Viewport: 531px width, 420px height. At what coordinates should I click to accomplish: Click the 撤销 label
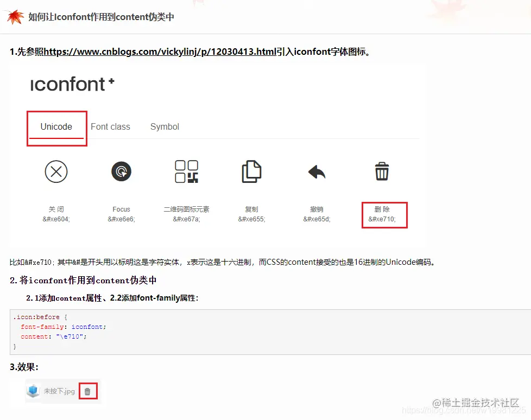click(x=317, y=209)
